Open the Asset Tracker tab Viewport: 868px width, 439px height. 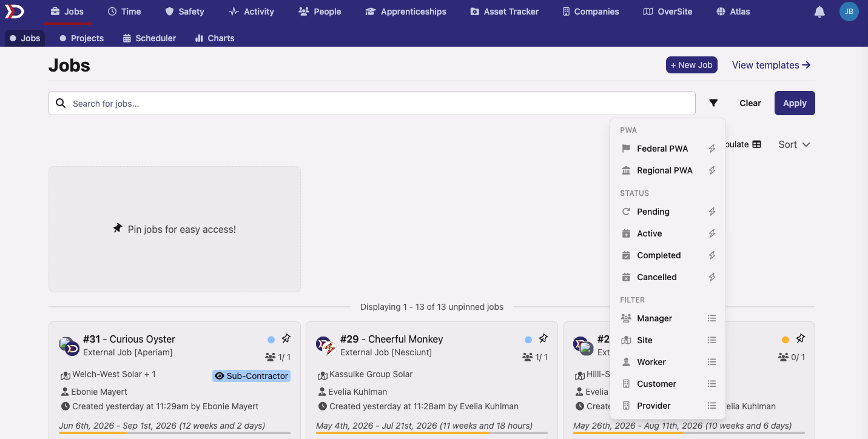click(505, 12)
